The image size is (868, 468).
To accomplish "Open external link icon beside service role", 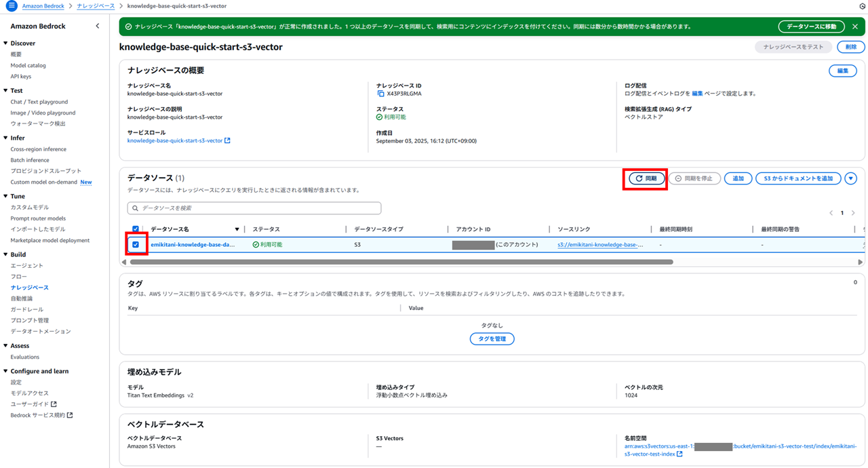I will 227,141.
